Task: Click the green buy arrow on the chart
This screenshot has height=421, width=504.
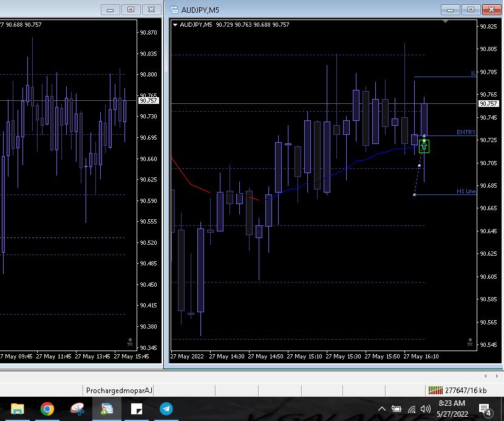Action: coord(424,146)
